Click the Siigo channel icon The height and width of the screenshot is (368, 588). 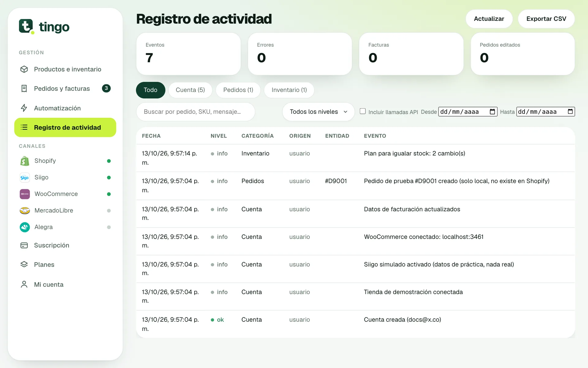24,177
